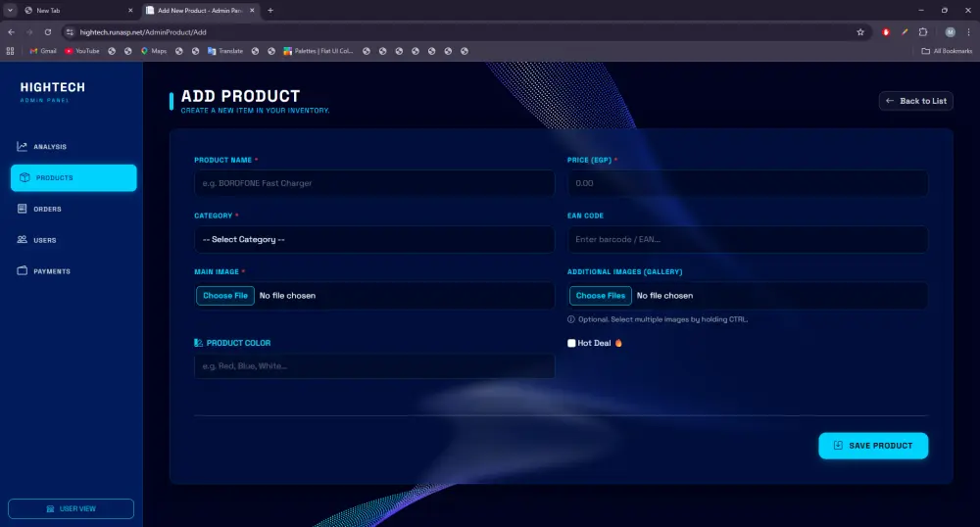
Task: Close the New Tab browser tab
Action: [130, 10]
